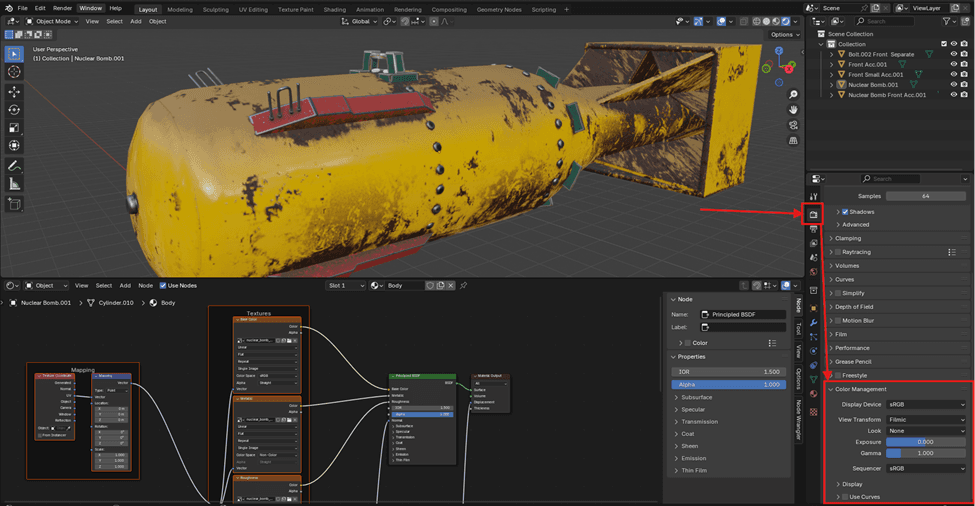Select the Rotate tool in viewport toolbar
The image size is (975, 506).
click(15, 109)
